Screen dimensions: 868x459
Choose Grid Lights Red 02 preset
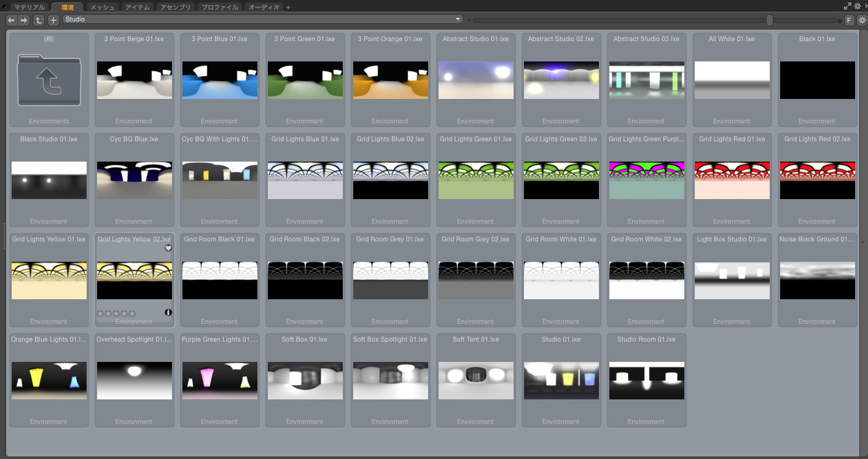[x=817, y=180]
